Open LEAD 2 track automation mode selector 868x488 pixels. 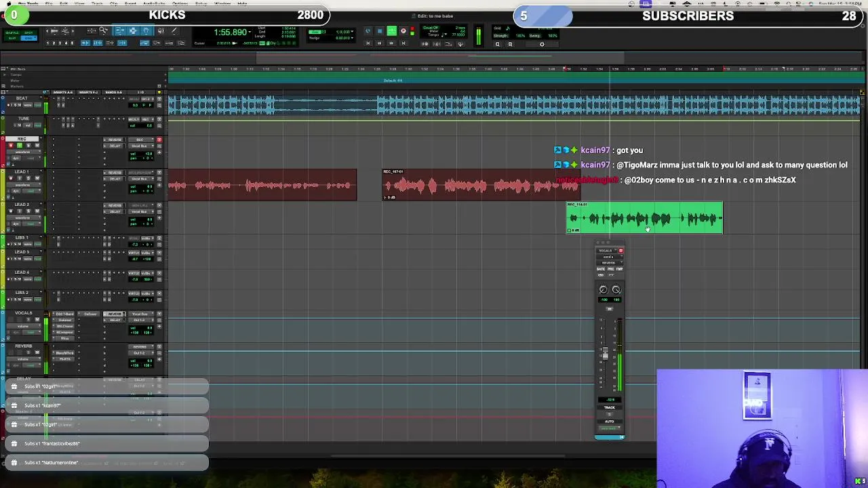[32, 224]
